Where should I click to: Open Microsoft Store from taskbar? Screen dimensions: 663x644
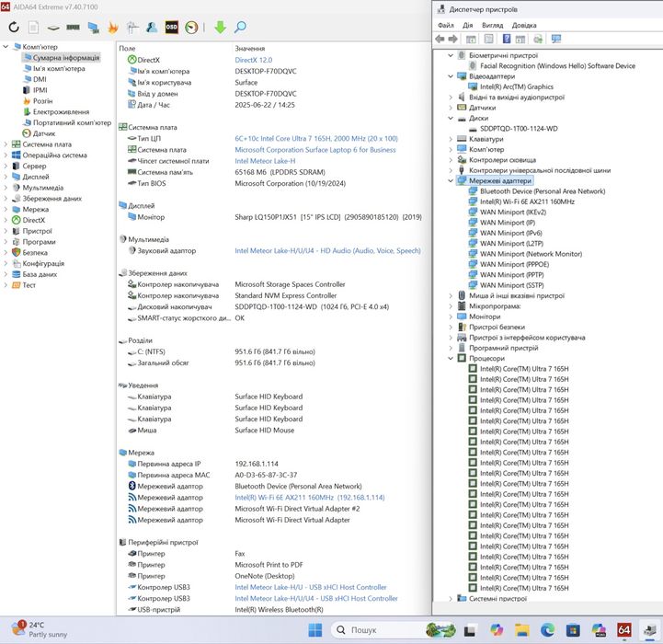pyautogui.click(x=573, y=630)
